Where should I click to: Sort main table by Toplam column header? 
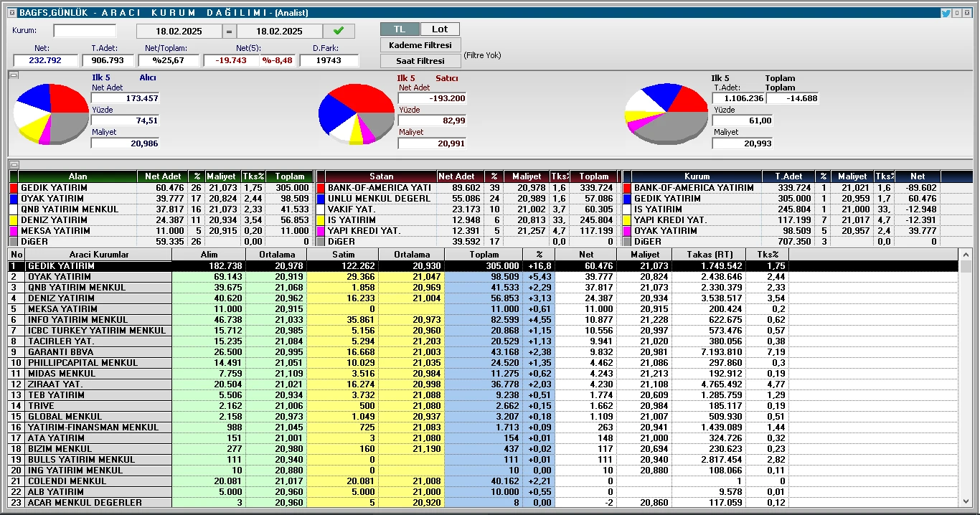coord(484,255)
